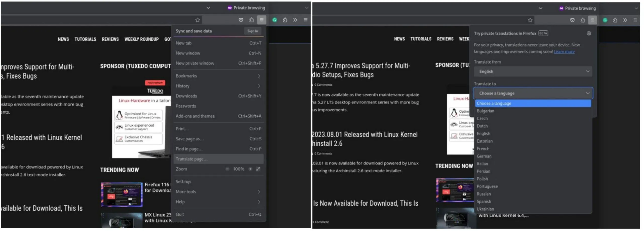
Task: Click TUTORIALS nav link in right screenshot
Action: coord(421,39)
